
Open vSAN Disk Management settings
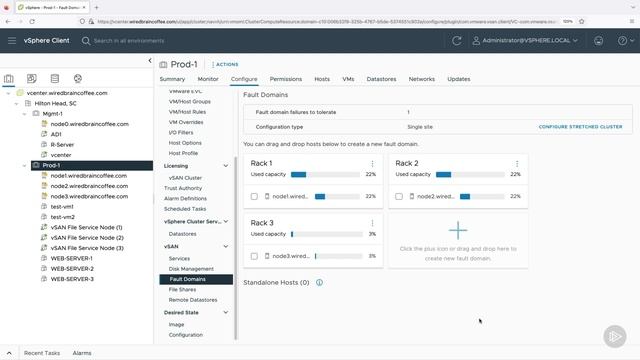coord(191,269)
